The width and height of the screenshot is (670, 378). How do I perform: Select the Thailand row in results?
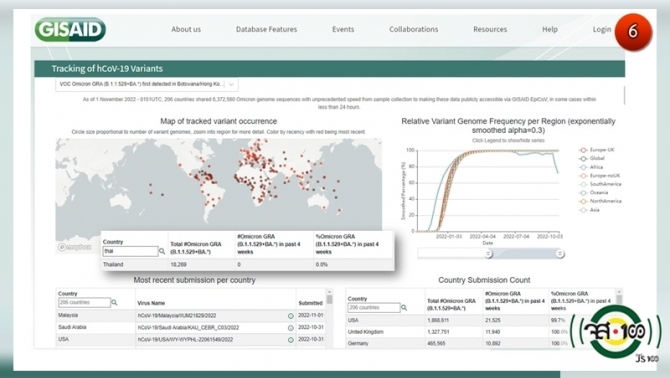point(247,265)
